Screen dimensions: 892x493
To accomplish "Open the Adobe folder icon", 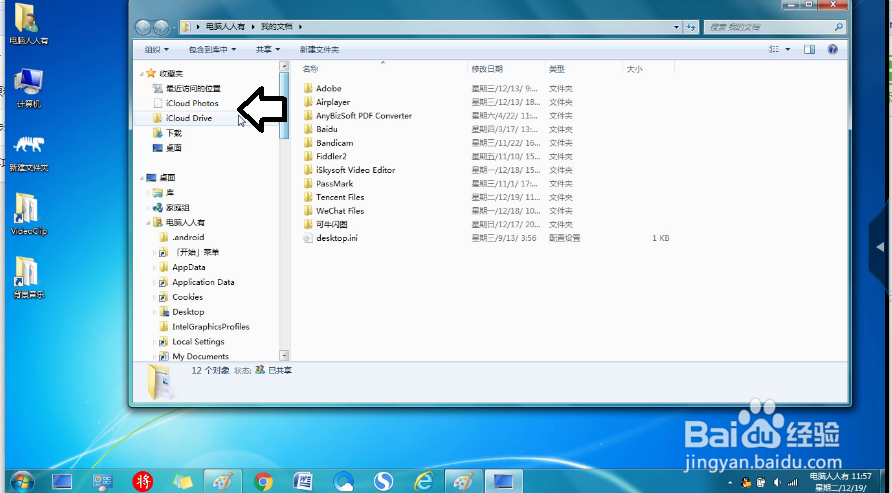I will coord(308,88).
